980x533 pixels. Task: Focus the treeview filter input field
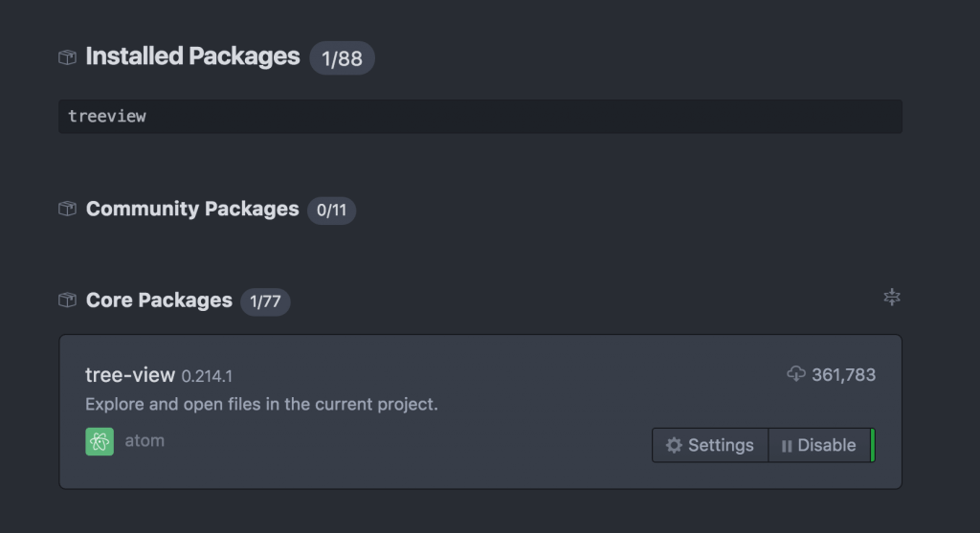tap(480, 116)
